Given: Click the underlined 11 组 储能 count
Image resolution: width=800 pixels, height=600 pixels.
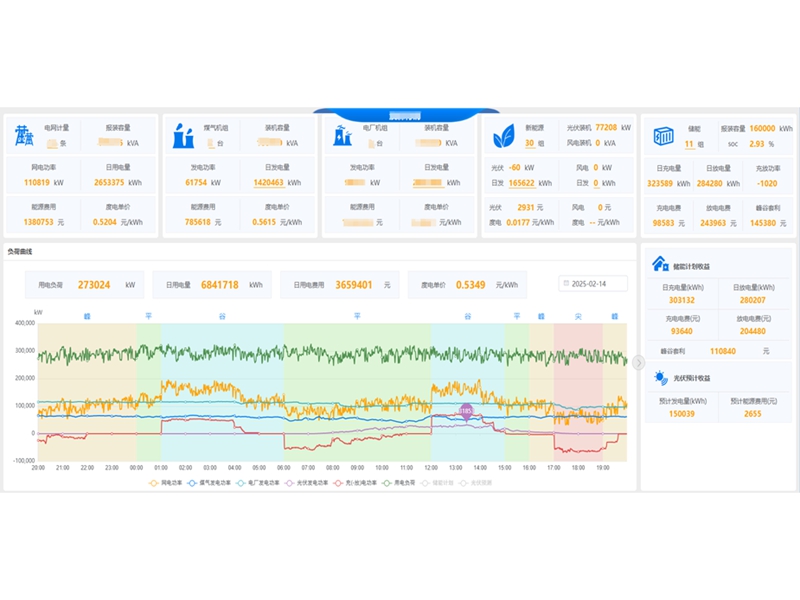Looking at the screenshot, I should [x=688, y=144].
